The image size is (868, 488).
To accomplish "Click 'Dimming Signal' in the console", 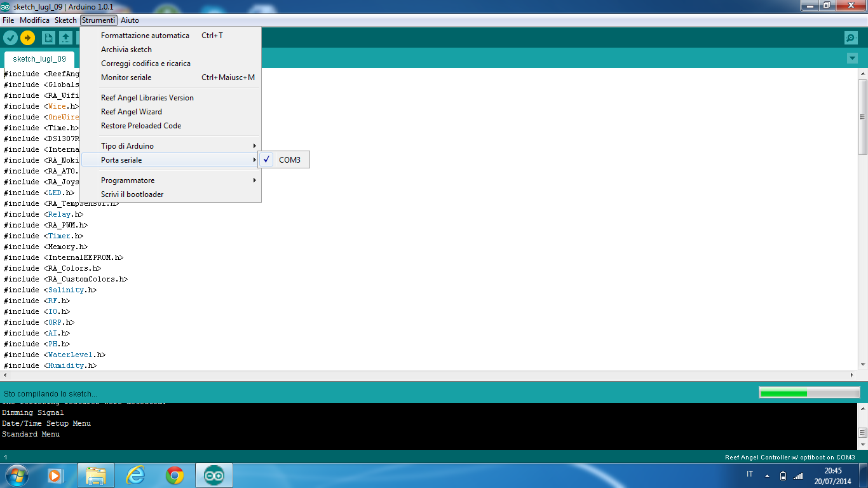I will coord(33,412).
